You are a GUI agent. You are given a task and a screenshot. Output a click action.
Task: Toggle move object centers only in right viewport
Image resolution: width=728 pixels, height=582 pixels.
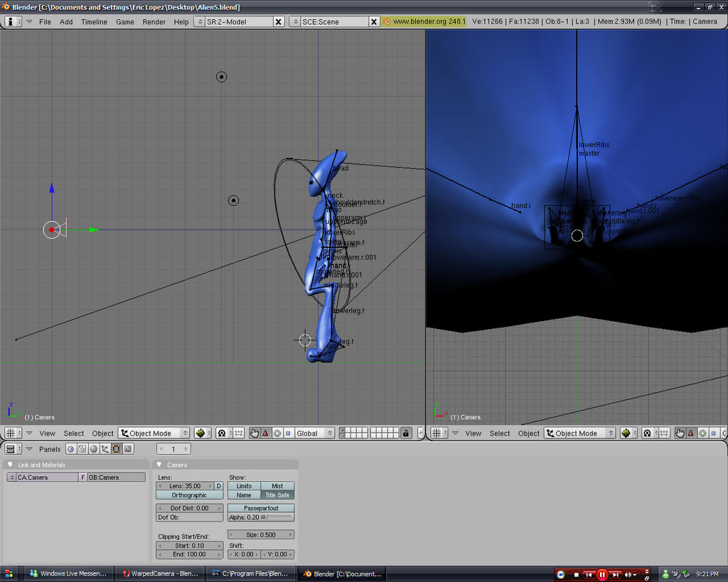(x=664, y=433)
